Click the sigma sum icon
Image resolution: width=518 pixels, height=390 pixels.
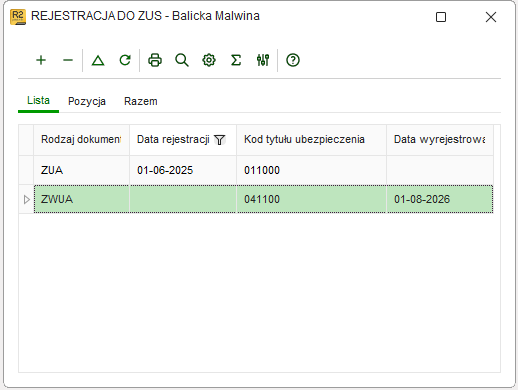236,60
